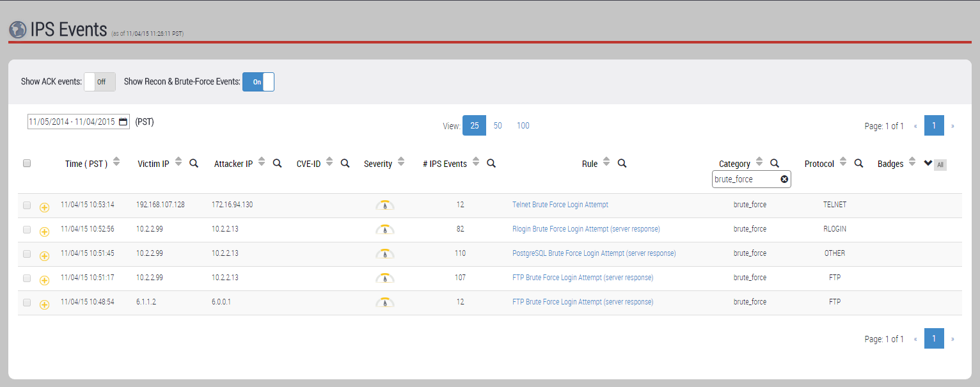This screenshot has height=387, width=980.
Task: Expand the 10:51:17 FTP event plus icon
Action: click(x=44, y=280)
